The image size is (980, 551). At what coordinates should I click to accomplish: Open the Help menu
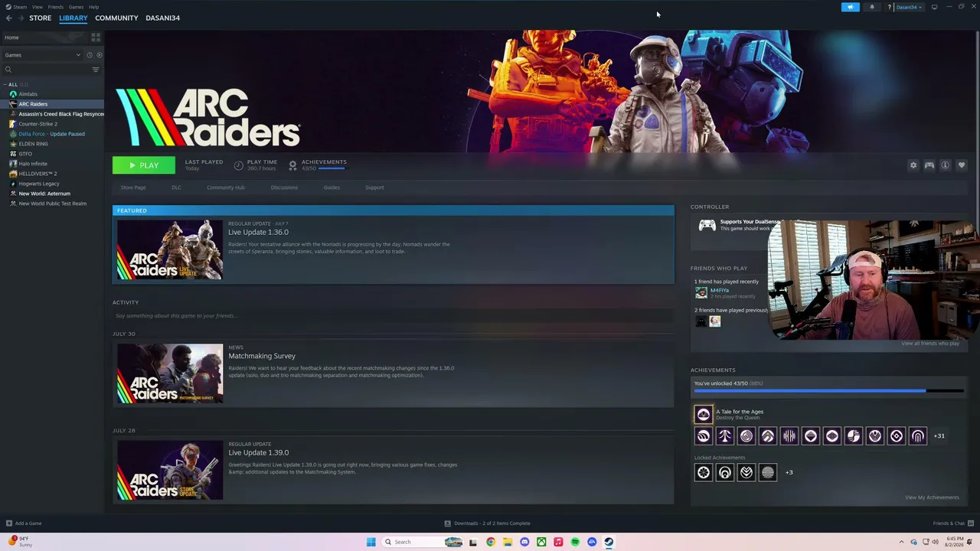pos(93,7)
